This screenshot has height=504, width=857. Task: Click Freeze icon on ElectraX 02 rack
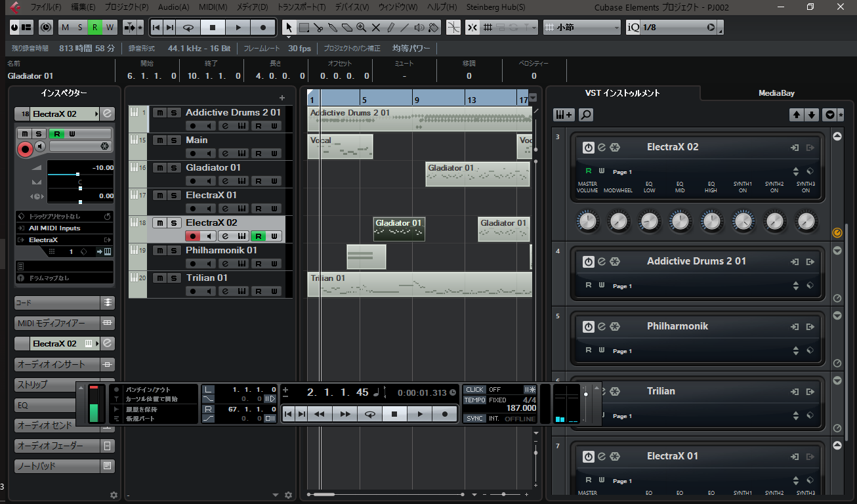point(614,148)
